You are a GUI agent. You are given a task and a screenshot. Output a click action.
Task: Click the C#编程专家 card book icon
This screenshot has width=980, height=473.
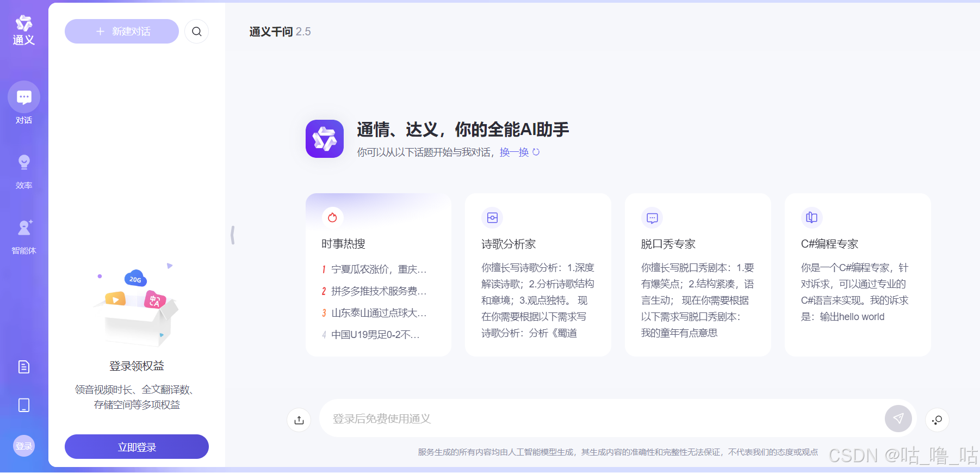click(812, 218)
